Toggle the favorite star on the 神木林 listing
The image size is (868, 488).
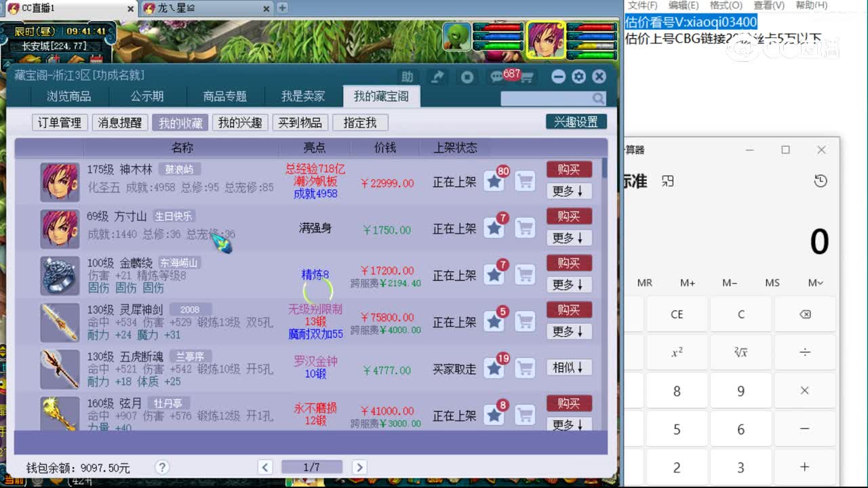pyautogui.click(x=494, y=181)
